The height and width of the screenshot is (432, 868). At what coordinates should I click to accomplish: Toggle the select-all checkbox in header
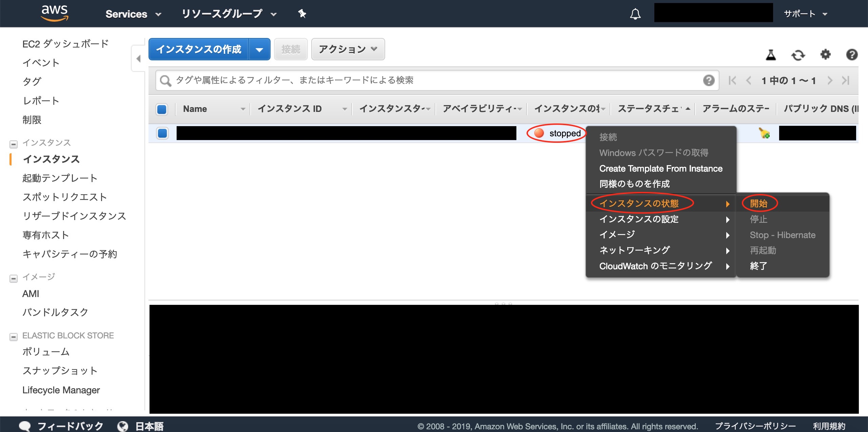pos(162,109)
